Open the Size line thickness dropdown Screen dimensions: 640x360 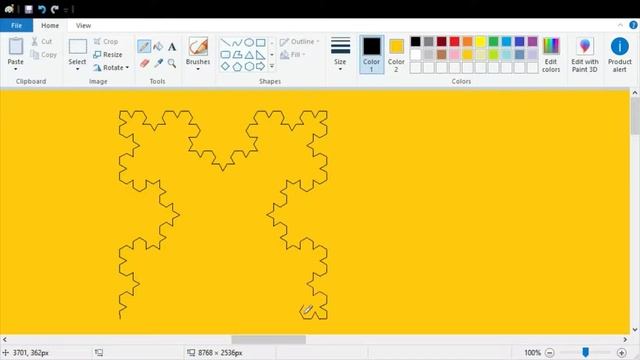coord(340,55)
